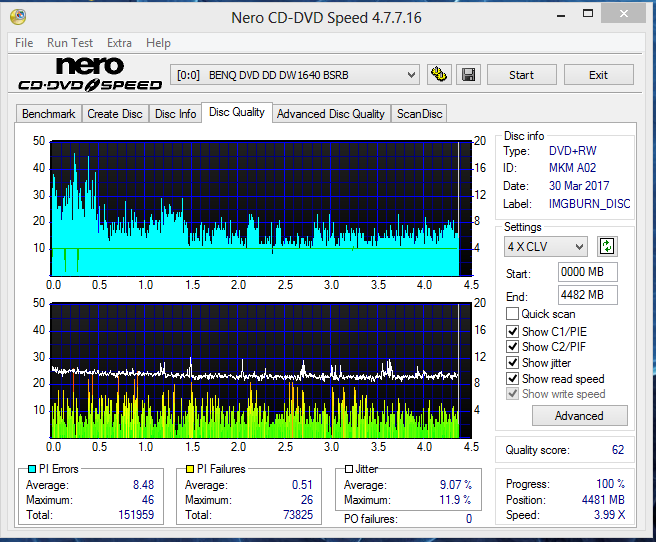Switch to the Disc Info tab

point(175,114)
